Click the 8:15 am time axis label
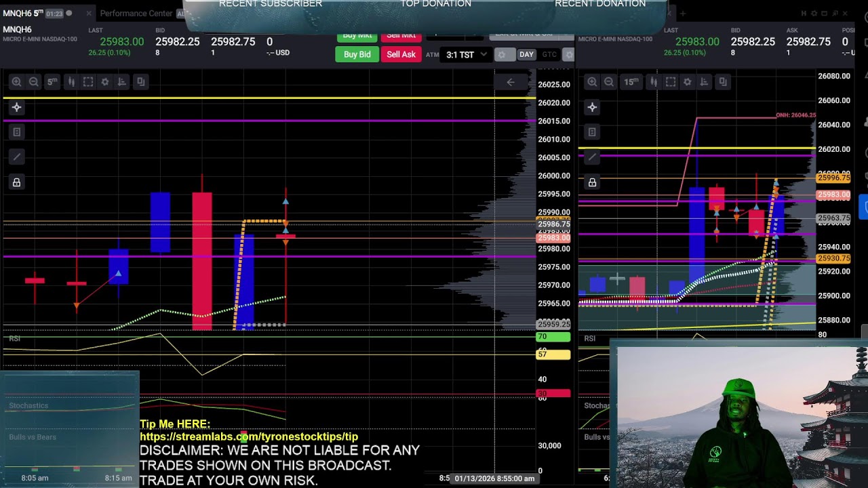This screenshot has width=868, height=488. click(x=119, y=479)
